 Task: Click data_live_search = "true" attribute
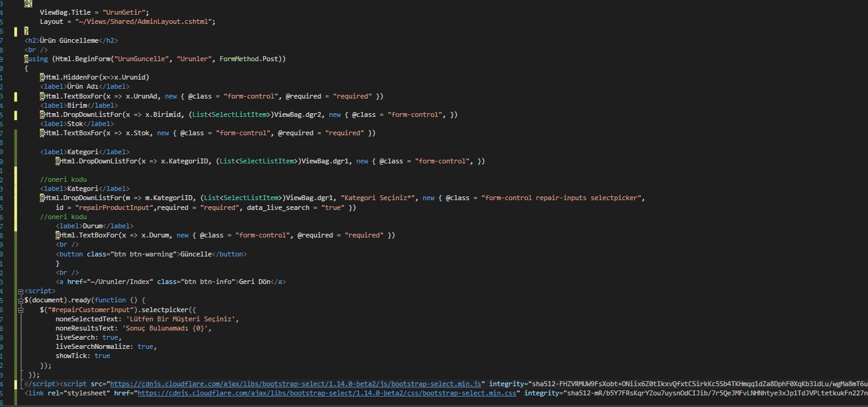tap(297, 207)
